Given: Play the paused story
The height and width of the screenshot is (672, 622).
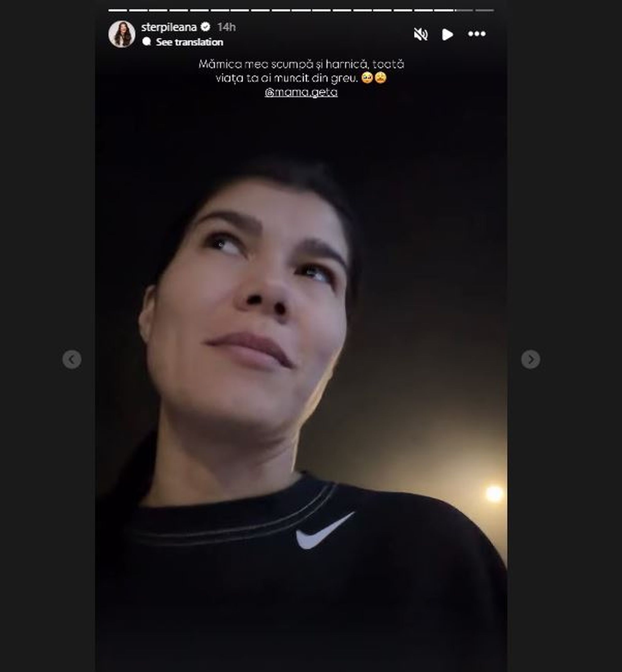Looking at the screenshot, I should 447,34.
